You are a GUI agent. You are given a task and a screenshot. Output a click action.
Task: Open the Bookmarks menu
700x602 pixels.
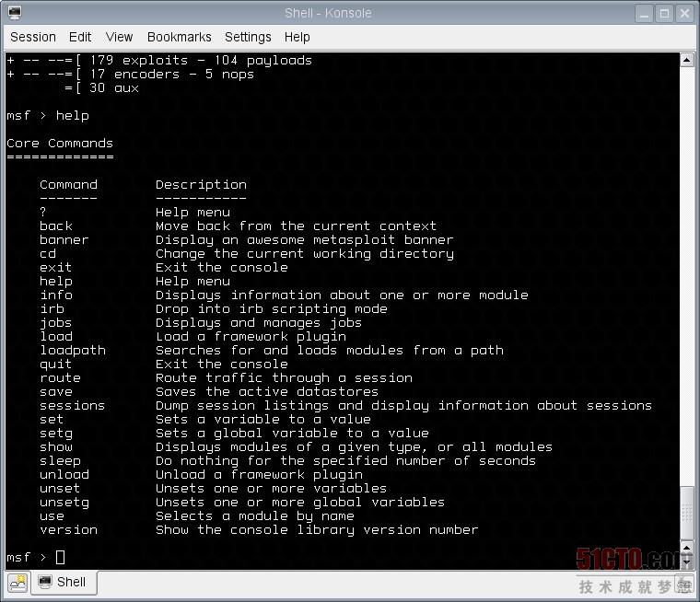point(179,37)
